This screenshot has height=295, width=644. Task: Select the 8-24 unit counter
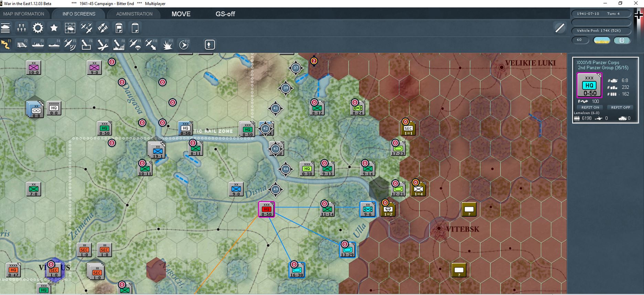click(x=357, y=108)
